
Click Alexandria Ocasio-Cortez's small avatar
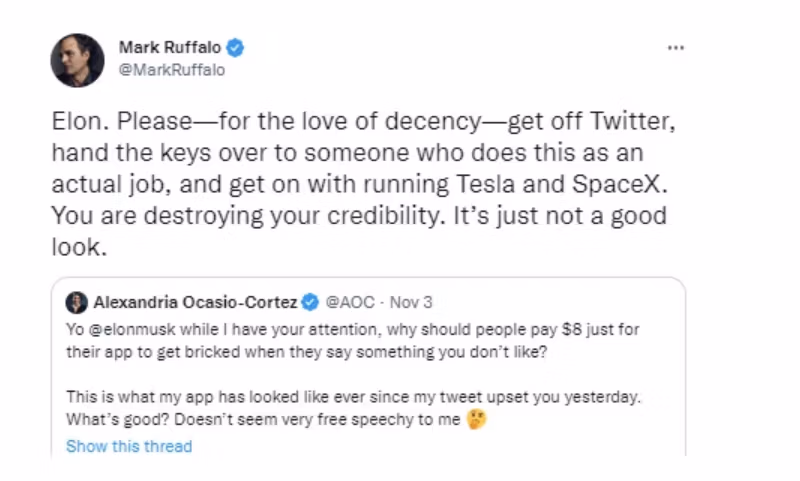pos(76,302)
